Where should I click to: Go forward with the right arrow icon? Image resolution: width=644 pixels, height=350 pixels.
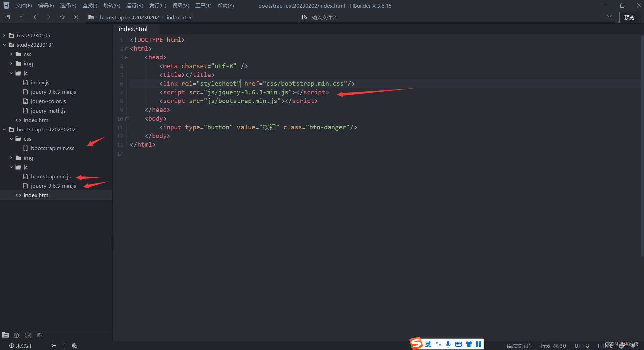pyautogui.click(x=49, y=17)
